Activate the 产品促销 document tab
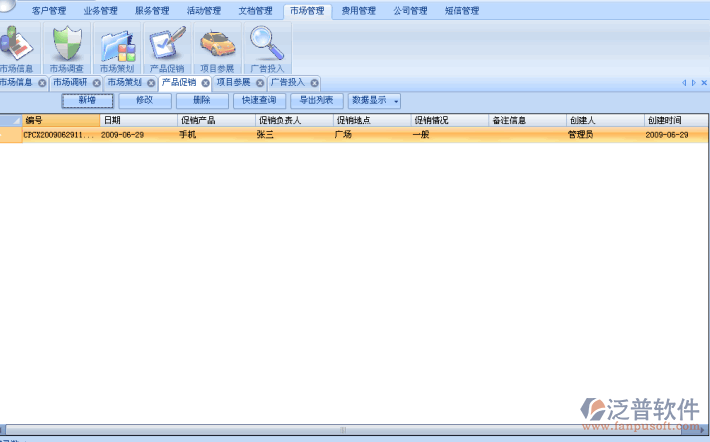Screen dimensions: 710x442 point(179,82)
